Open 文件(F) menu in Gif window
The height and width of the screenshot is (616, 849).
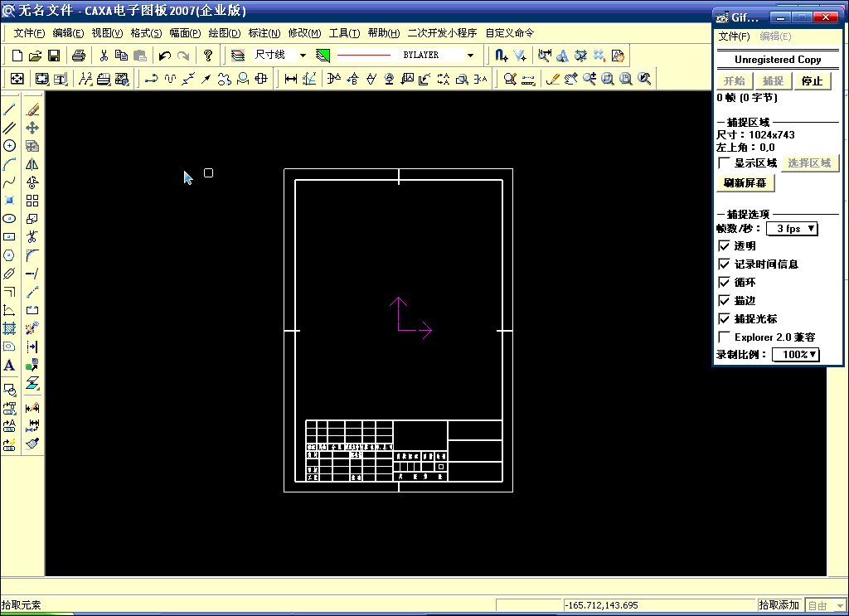pyautogui.click(x=735, y=36)
